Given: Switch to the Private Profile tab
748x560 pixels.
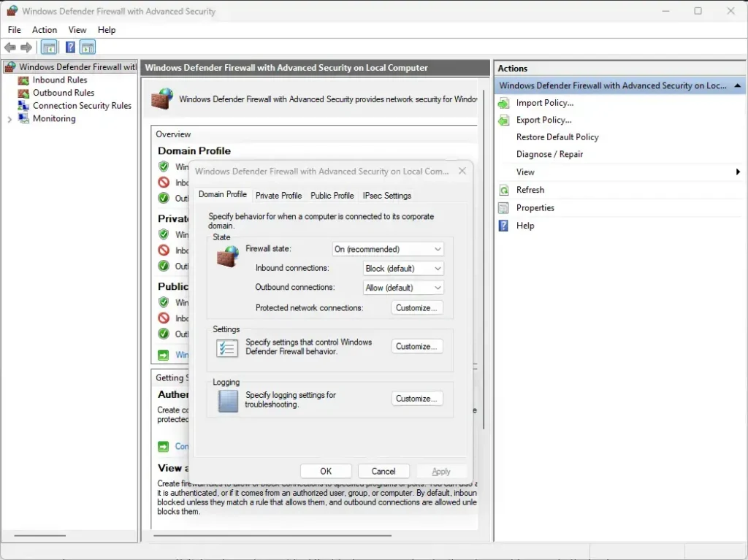Looking at the screenshot, I should 278,196.
